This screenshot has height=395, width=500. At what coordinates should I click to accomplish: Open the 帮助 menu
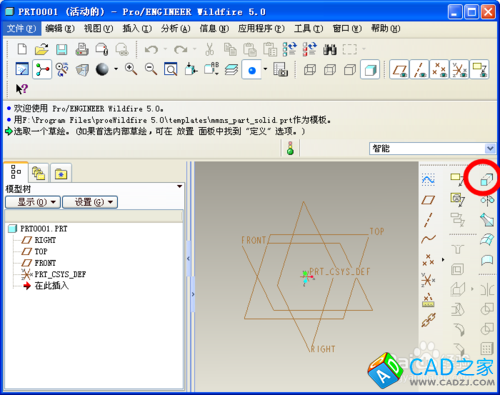[386, 29]
